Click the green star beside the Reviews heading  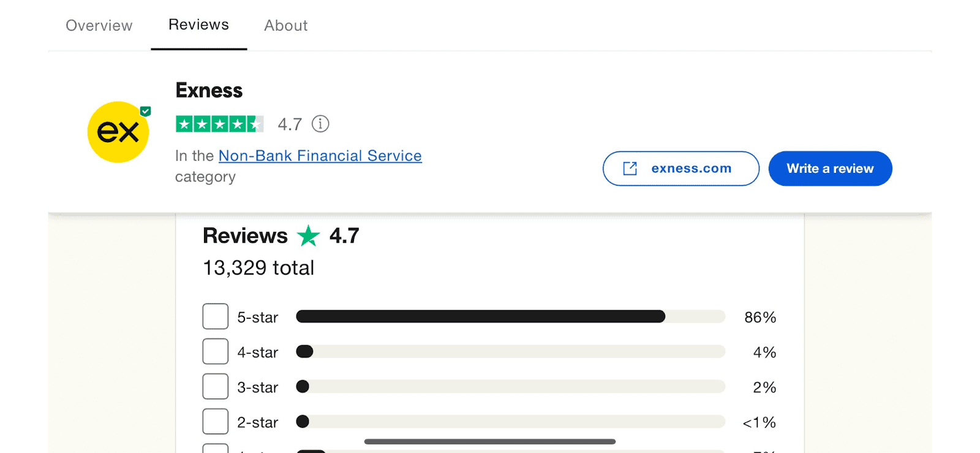coord(309,235)
